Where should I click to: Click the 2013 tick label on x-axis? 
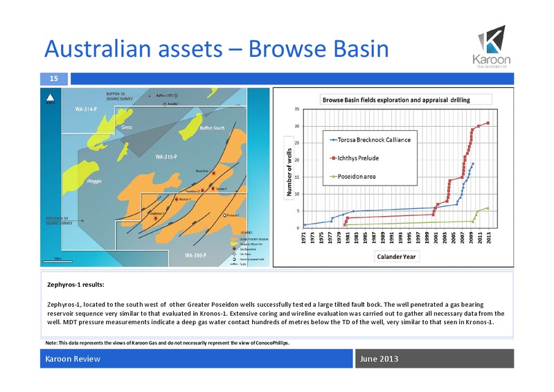489,238
